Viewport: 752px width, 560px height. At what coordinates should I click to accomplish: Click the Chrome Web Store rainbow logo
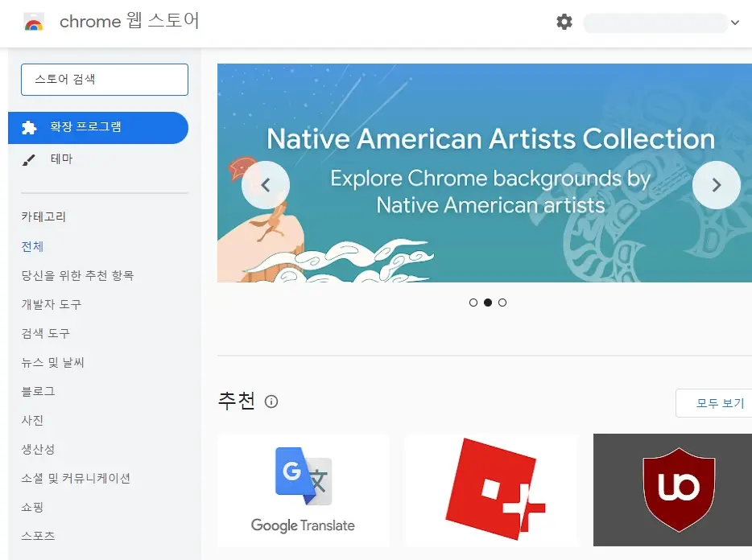click(x=34, y=22)
